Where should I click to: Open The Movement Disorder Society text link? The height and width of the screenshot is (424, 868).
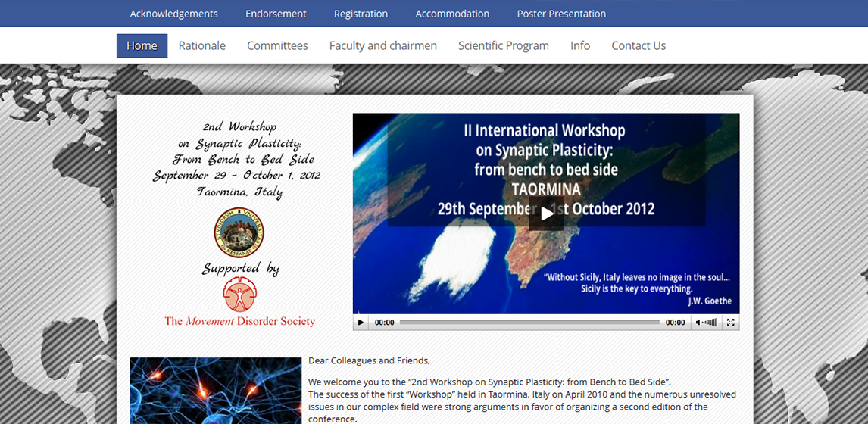(239, 321)
